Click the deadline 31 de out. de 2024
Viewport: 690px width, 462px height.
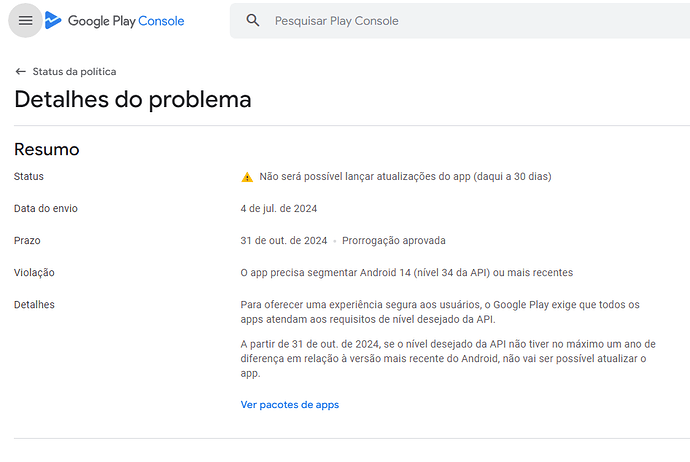(284, 241)
